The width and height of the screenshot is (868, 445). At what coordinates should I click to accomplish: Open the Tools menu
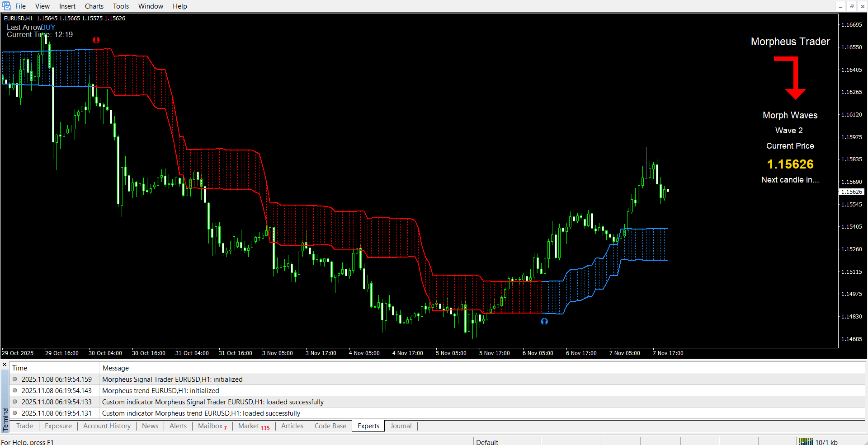pyautogui.click(x=121, y=6)
